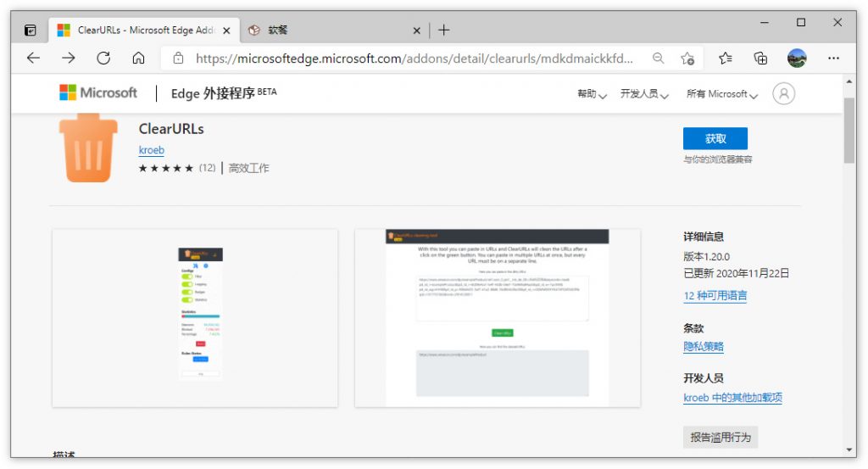Click the page vertical scrollbar thumb
This screenshot has height=469, width=868.
click(x=849, y=131)
